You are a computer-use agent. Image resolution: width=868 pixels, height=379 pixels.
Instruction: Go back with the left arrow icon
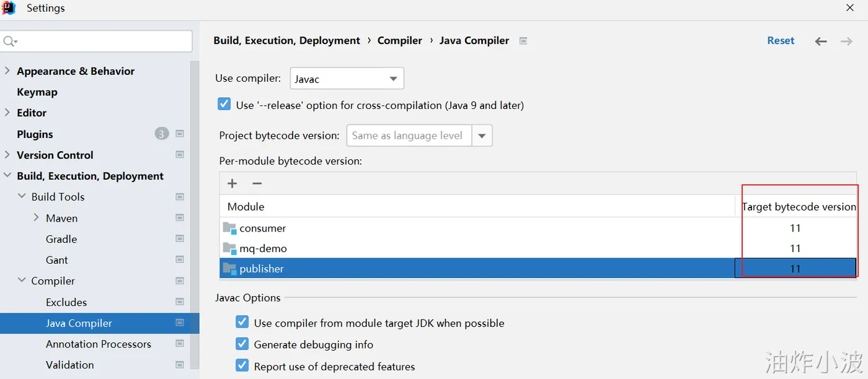[x=821, y=41]
